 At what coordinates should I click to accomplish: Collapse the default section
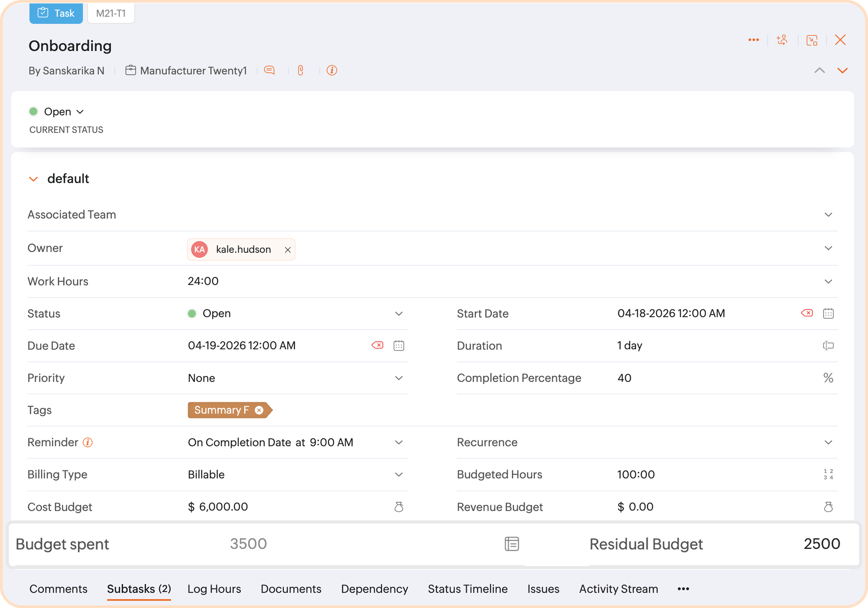(34, 179)
